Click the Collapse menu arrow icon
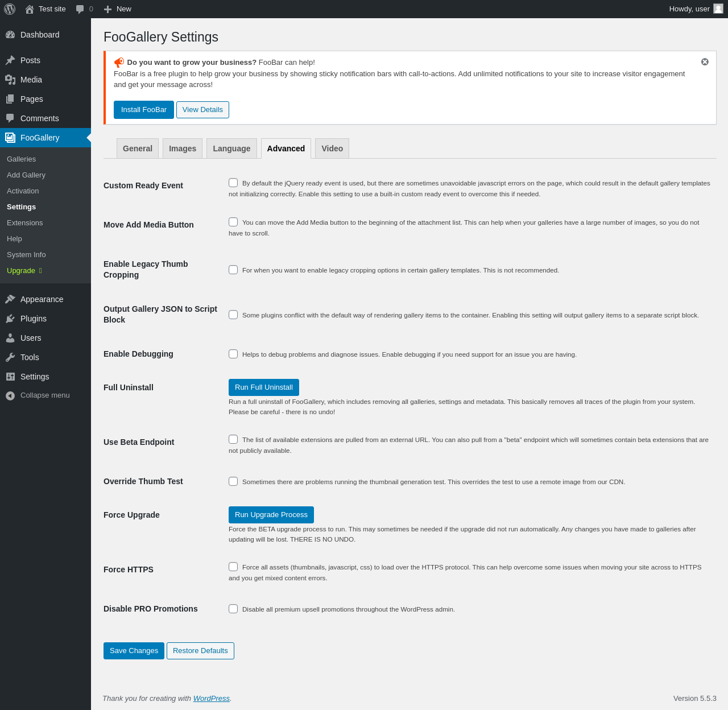The image size is (728, 710). (10, 395)
